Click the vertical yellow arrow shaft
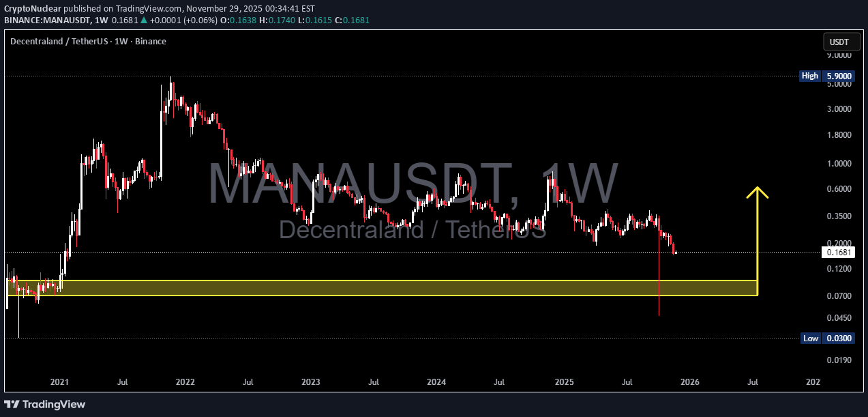This screenshot has width=868, height=417. click(757, 239)
